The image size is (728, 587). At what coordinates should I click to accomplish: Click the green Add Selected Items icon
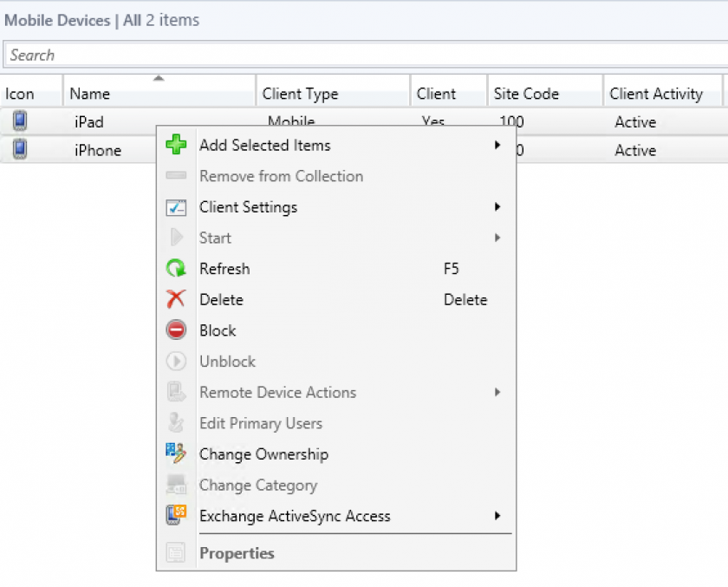point(177,145)
